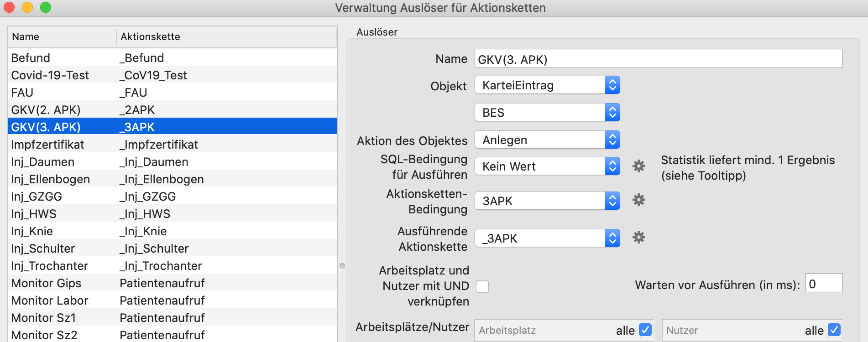Viewport: 868px width, 342px height.
Task: Select the Monitor Labor entry
Action: (173, 301)
